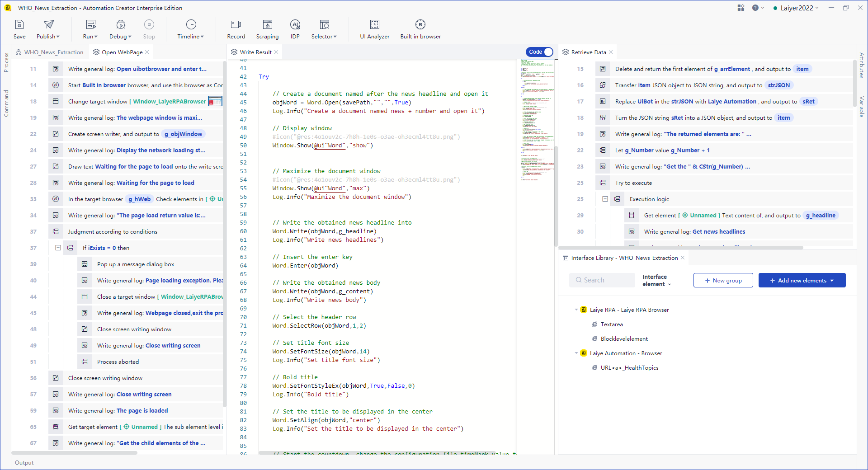Screen dimensions: 868x470
Task: Open the Timeline dropdown arrow
Action: 202,37
